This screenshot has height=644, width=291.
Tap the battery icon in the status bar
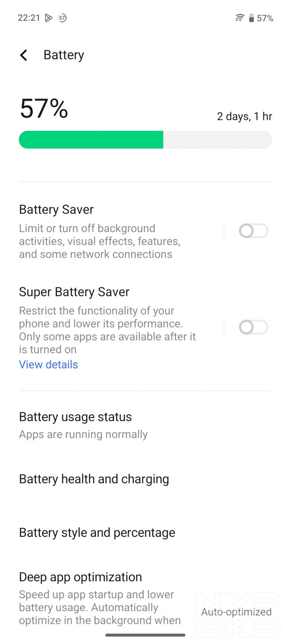251,17
